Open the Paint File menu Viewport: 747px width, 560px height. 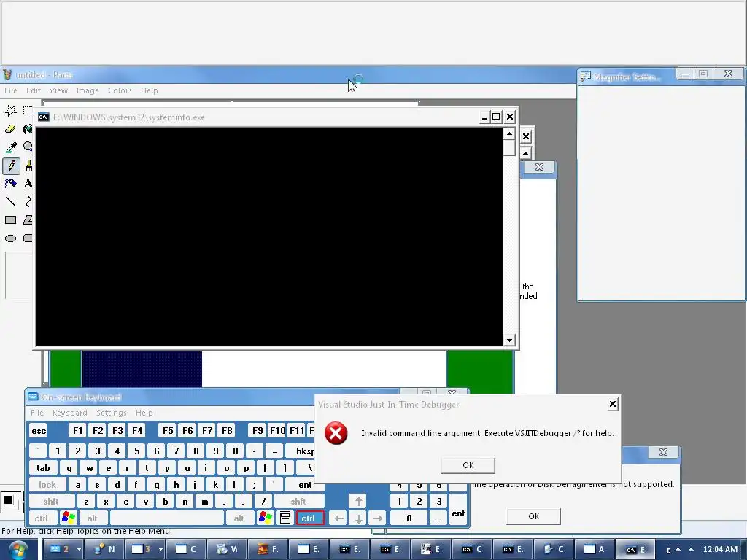coord(10,90)
